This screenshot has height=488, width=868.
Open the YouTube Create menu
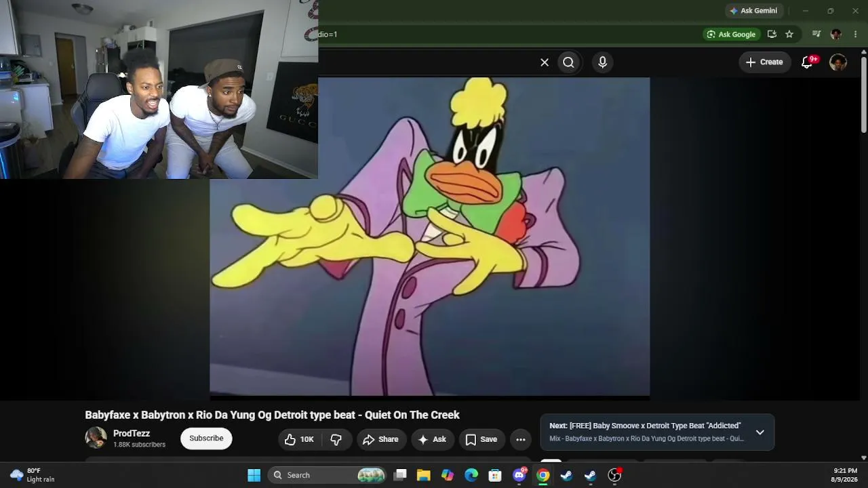[x=764, y=62]
